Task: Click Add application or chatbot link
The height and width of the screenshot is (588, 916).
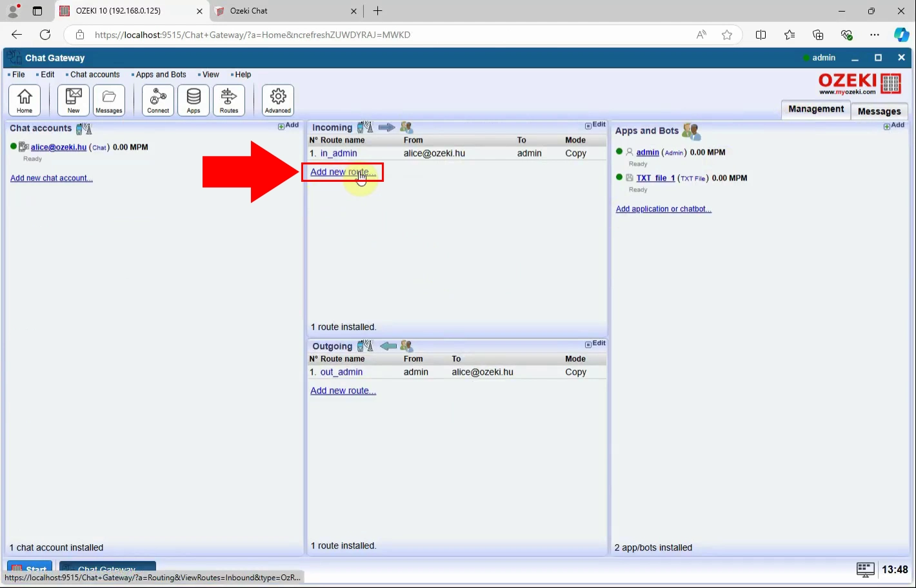Action: point(664,209)
